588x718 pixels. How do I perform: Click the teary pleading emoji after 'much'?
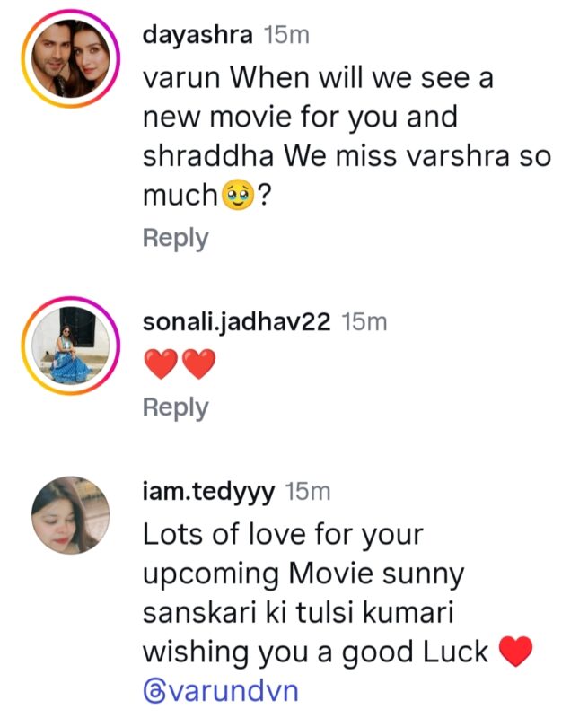(x=238, y=195)
